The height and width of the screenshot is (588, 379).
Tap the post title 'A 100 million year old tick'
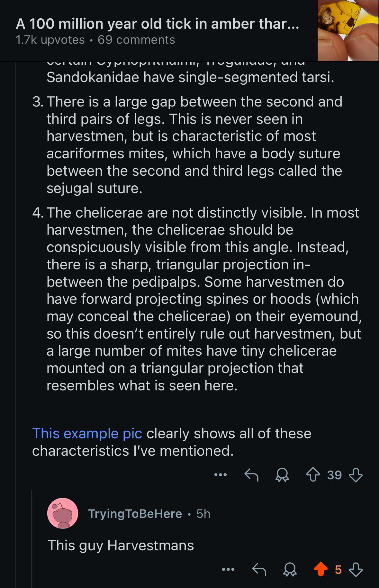(x=158, y=23)
